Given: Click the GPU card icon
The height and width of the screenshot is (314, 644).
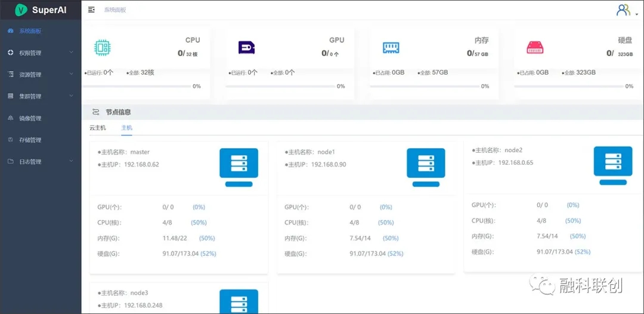Looking at the screenshot, I should [246, 48].
